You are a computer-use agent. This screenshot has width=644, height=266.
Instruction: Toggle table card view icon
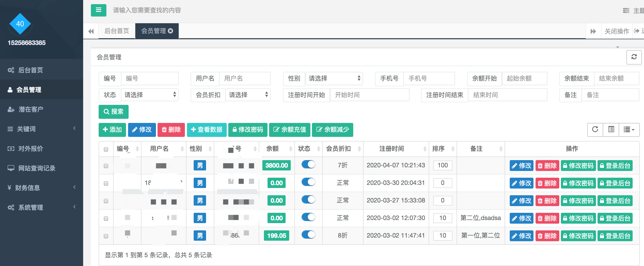[611, 129]
